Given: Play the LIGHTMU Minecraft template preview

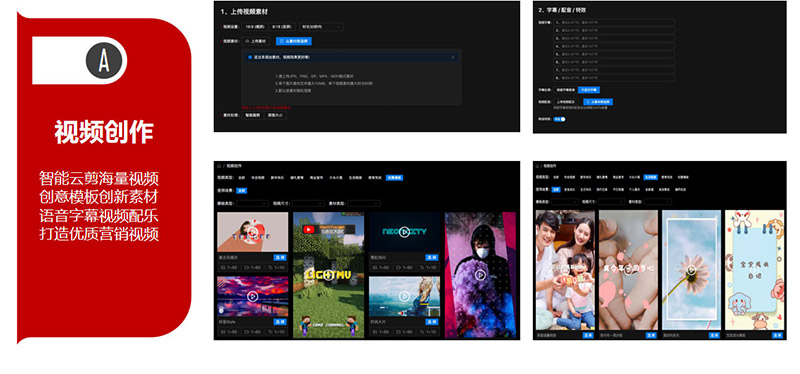Looking at the screenshot, I should tap(329, 274).
